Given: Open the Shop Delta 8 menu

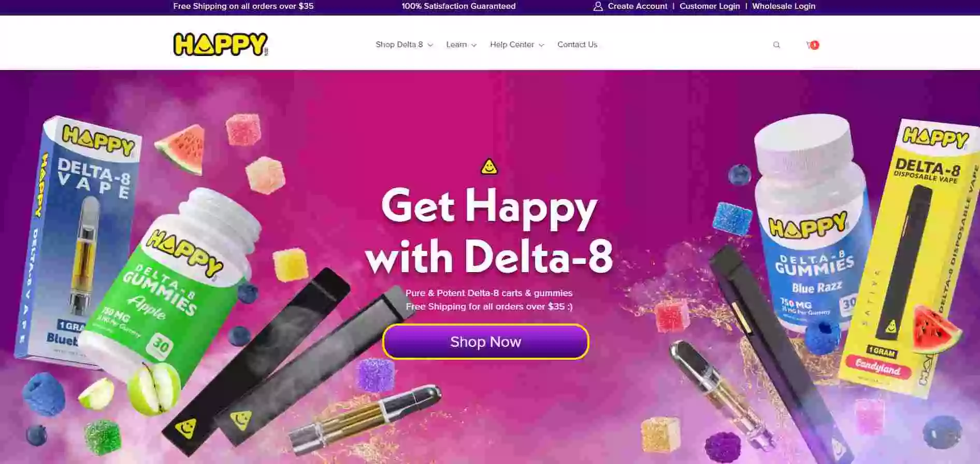Looking at the screenshot, I should click(x=399, y=45).
